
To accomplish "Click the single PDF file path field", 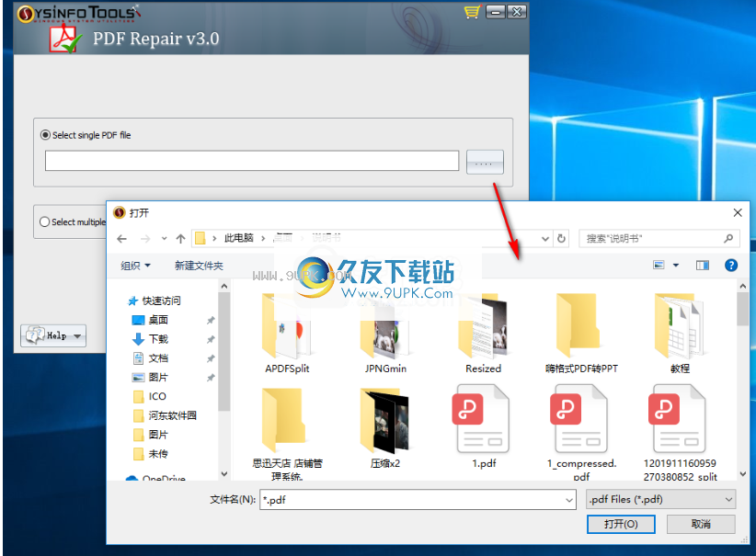I will point(252,161).
